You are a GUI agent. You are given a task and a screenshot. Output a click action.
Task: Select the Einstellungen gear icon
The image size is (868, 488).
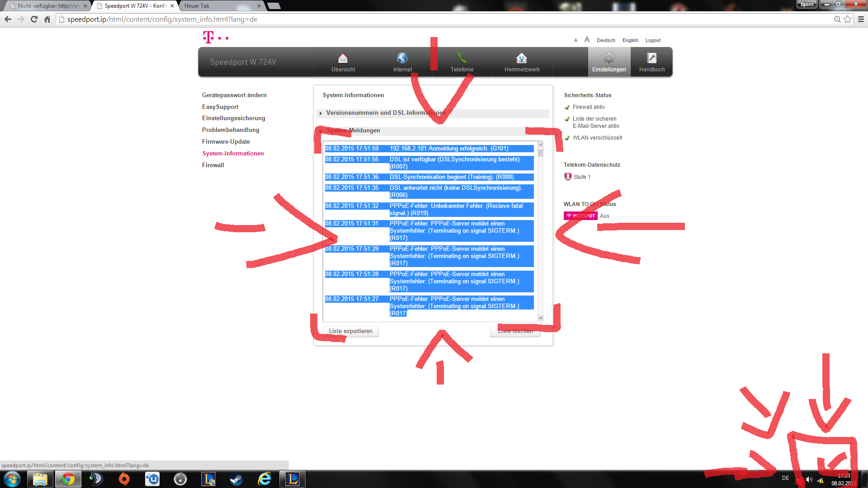609,58
